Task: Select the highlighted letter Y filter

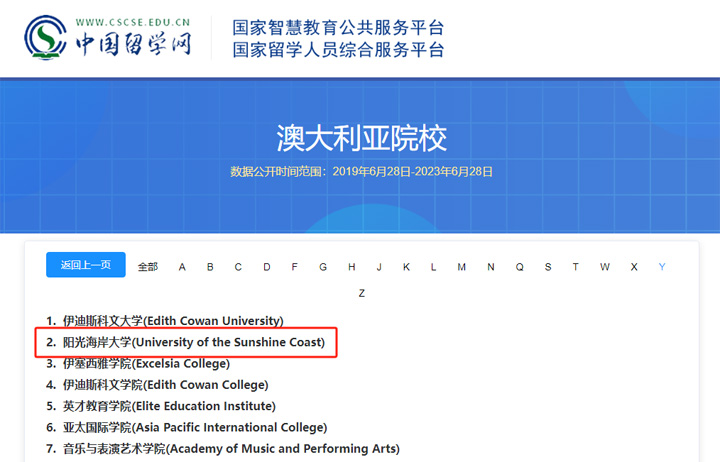Action: pyautogui.click(x=662, y=267)
